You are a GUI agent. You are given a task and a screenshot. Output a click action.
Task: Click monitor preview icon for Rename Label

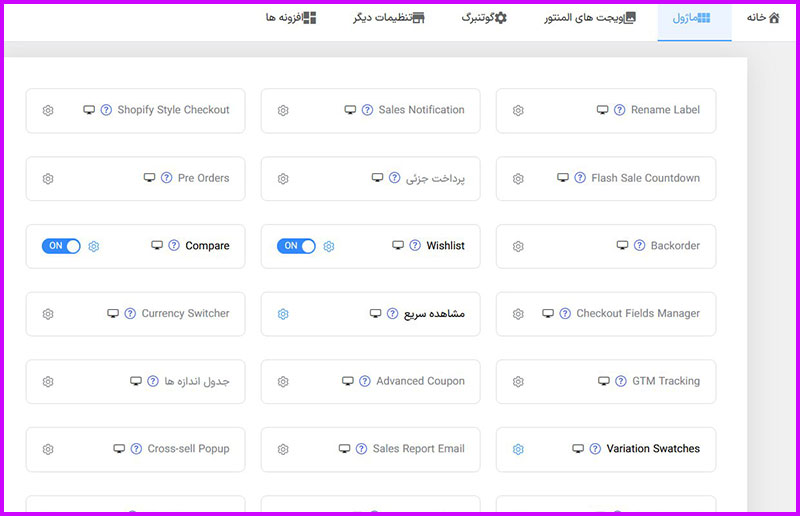click(603, 110)
